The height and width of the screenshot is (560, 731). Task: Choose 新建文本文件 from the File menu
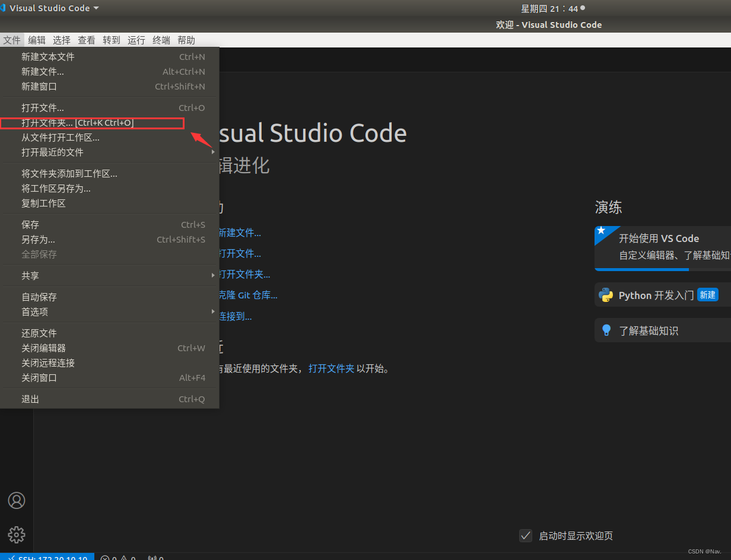(x=110, y=57)
